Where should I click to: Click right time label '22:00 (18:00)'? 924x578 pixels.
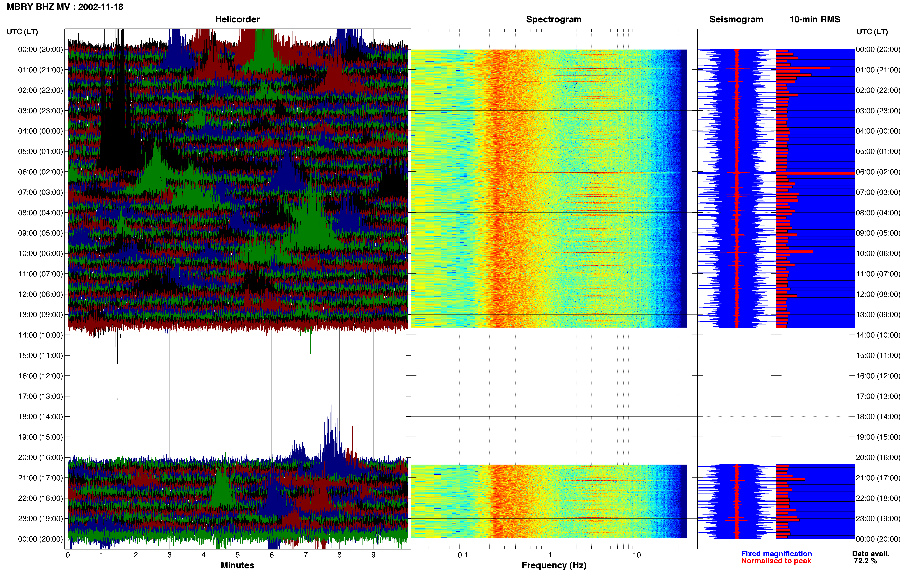[878, 498]
